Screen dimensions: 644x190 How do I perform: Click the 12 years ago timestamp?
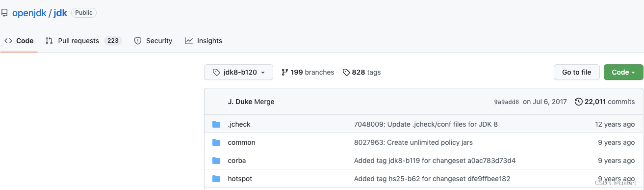(x=615, y=124)
